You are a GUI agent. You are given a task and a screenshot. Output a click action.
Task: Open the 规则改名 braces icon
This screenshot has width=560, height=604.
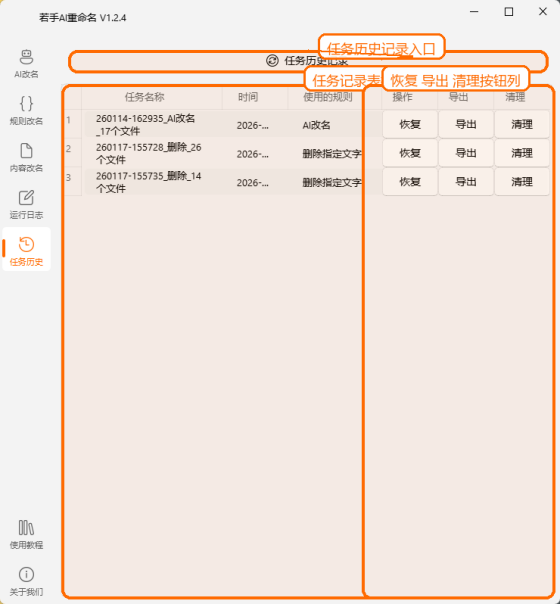(x=26, y=104)
